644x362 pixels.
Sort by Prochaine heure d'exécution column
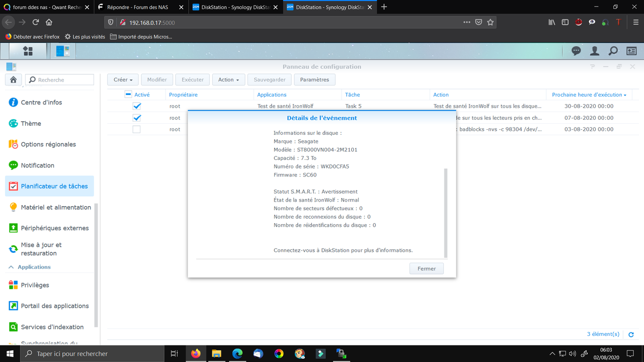589,95
